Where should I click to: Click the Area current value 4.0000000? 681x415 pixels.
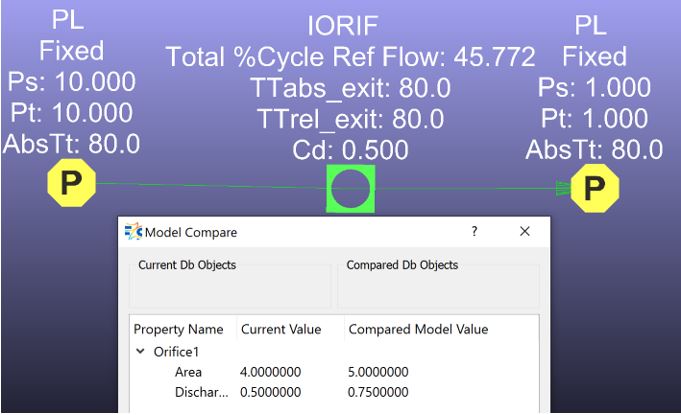[x=275, y=372]
